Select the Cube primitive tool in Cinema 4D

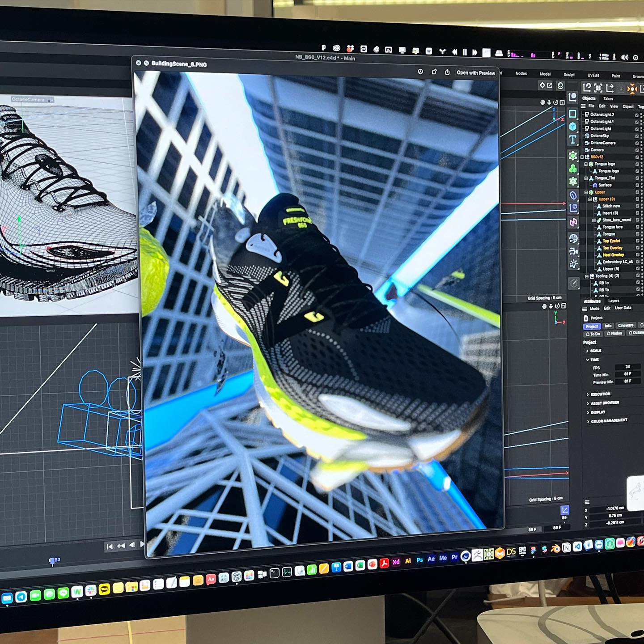572,127
